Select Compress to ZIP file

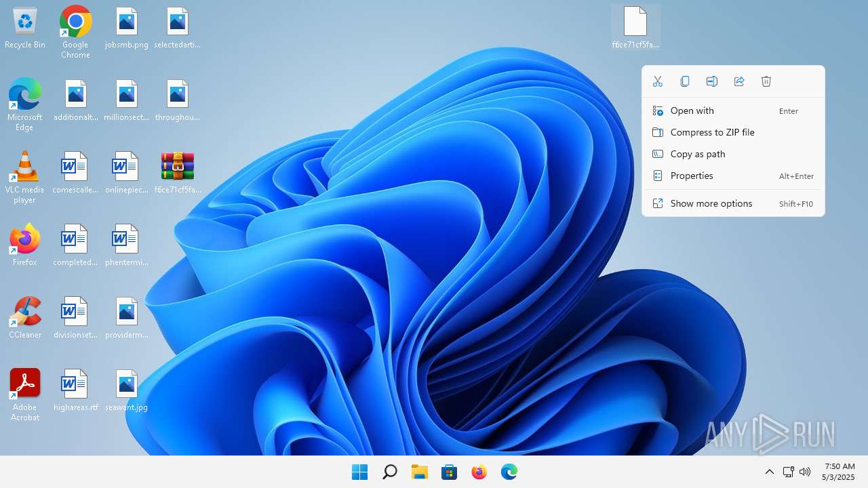(733, 132)
